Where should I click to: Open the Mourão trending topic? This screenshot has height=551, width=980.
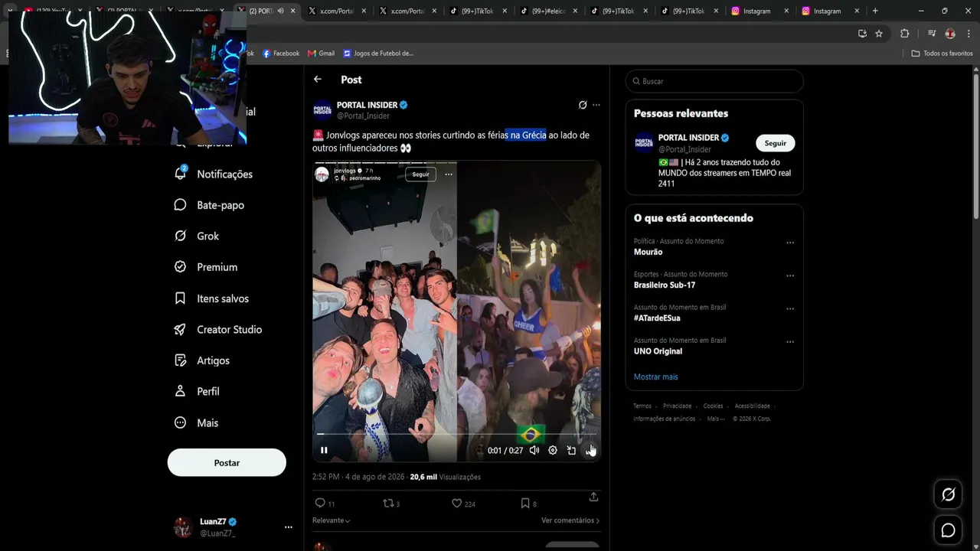648,252
